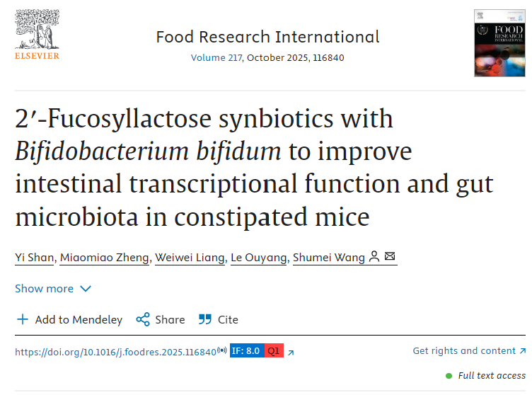Click the author person icon by Shumei Wang
The width and height of the screenshot is (532, 395).
tap(374, 256)
